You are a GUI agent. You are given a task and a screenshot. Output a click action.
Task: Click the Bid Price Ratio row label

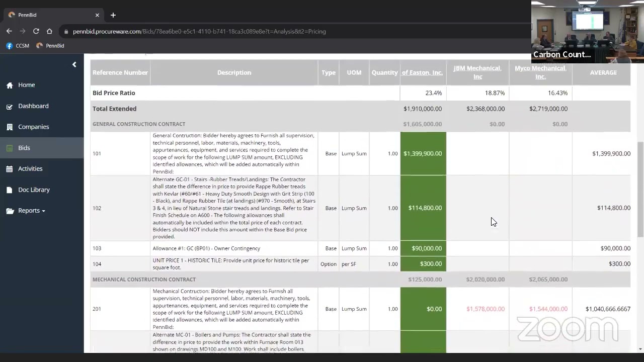coord(114,93)
